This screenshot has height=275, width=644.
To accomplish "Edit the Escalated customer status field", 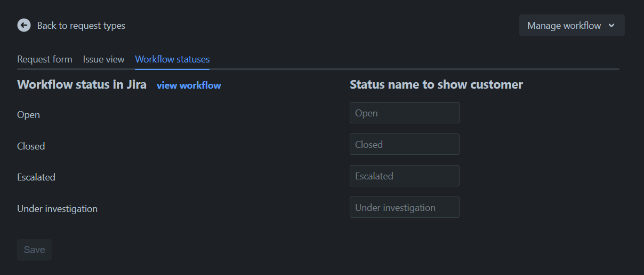I will [404, 176].
